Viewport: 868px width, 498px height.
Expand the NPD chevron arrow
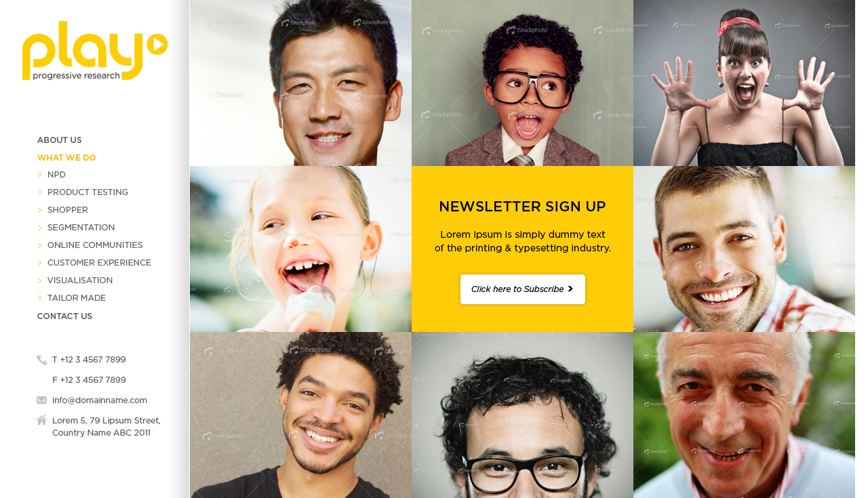click(40, 175)
